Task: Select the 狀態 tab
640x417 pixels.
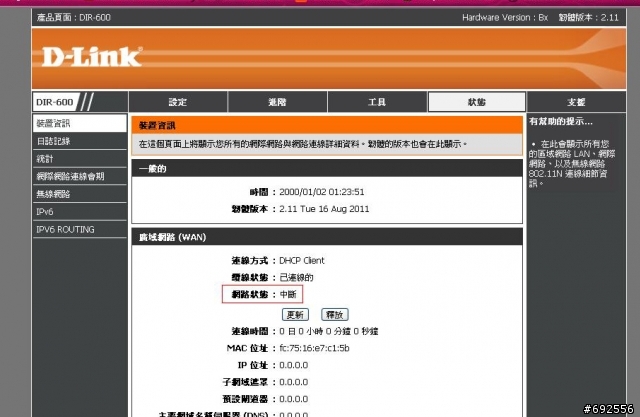Action: click(x=476, y=102)
